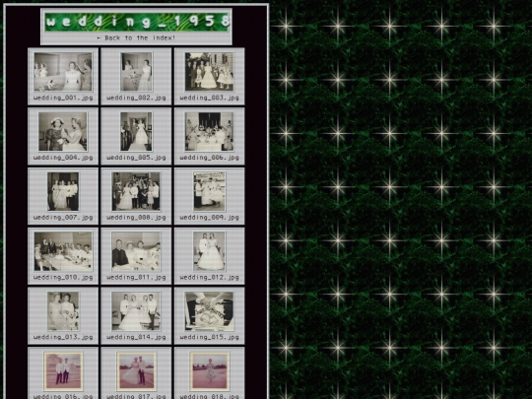This screenshot has width=532, height=399.
Task: Open thumbnail wedding_010.jpg
Action: pyautogui.click(x=63, y=251)
